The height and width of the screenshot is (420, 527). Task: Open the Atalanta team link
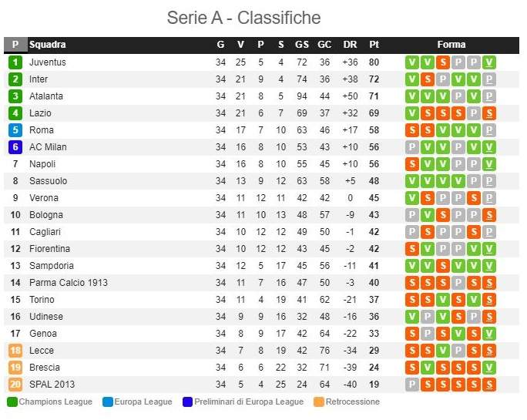click(x=46, y=96)
